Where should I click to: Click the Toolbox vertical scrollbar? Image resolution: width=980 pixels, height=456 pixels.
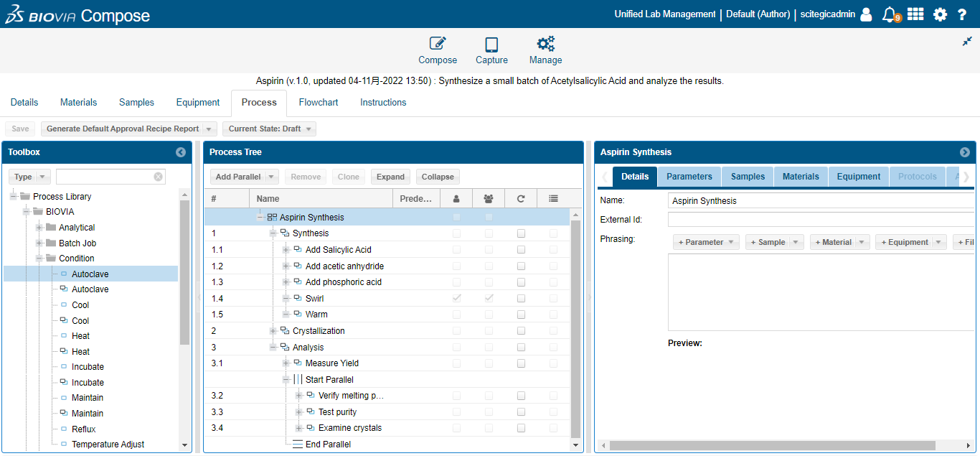coord(184,273)
